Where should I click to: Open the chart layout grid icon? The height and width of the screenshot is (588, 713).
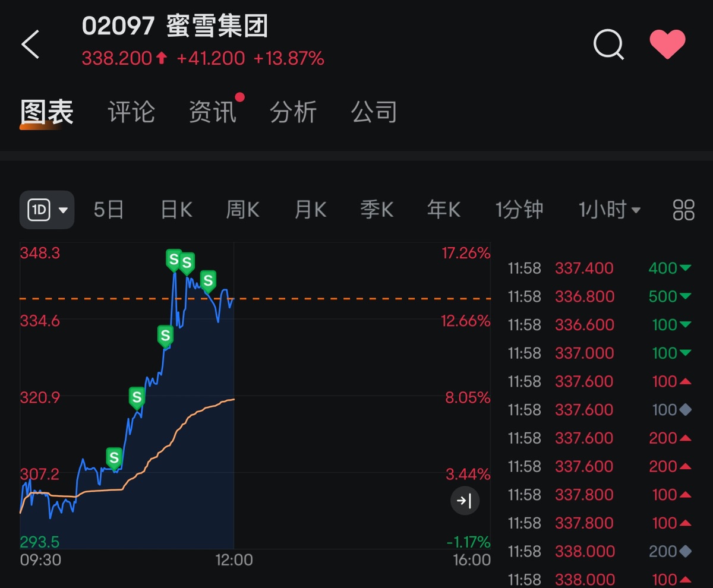[x=683, y=210]
